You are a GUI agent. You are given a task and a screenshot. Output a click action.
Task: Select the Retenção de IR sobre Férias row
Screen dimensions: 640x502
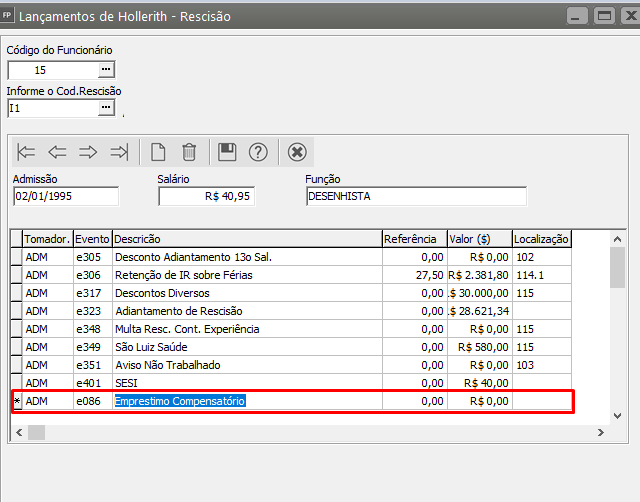pos(246,275)
